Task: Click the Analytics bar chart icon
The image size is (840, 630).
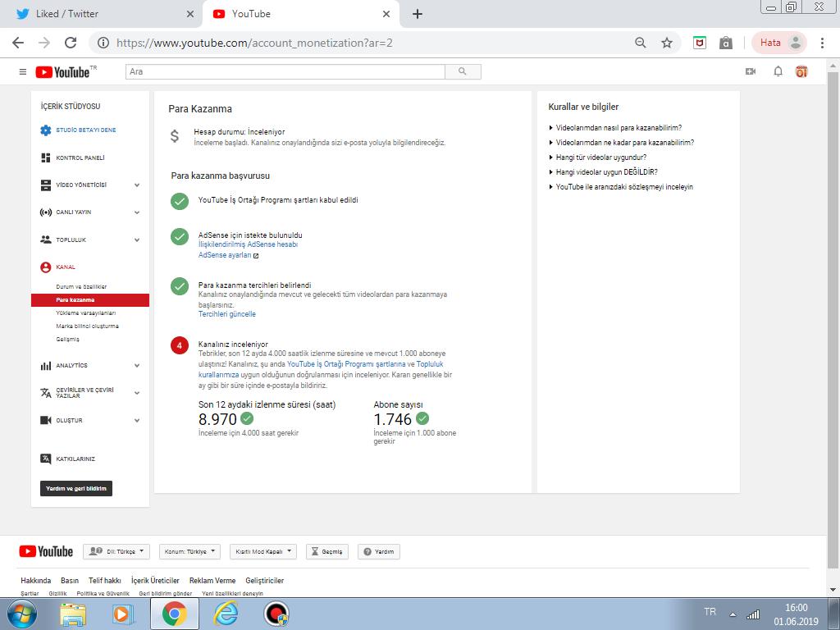Action: pyautogui.click(x=46, y=365)
